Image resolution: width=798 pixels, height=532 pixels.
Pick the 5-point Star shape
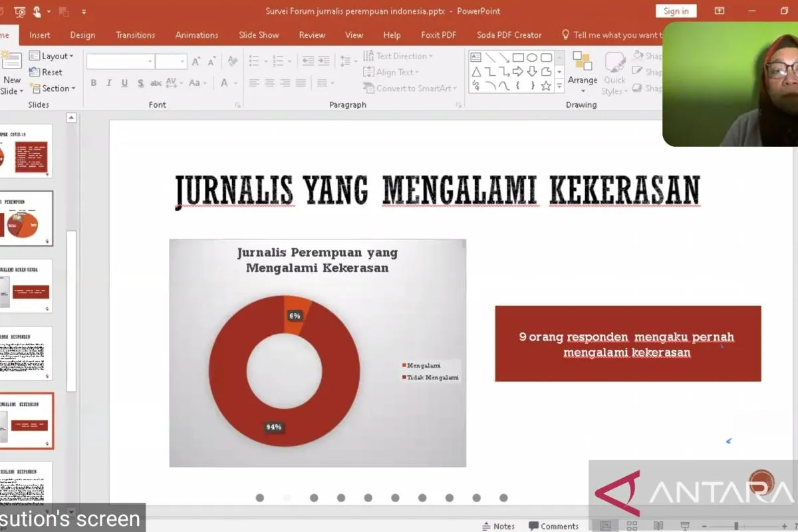click(x=546, y=86)
